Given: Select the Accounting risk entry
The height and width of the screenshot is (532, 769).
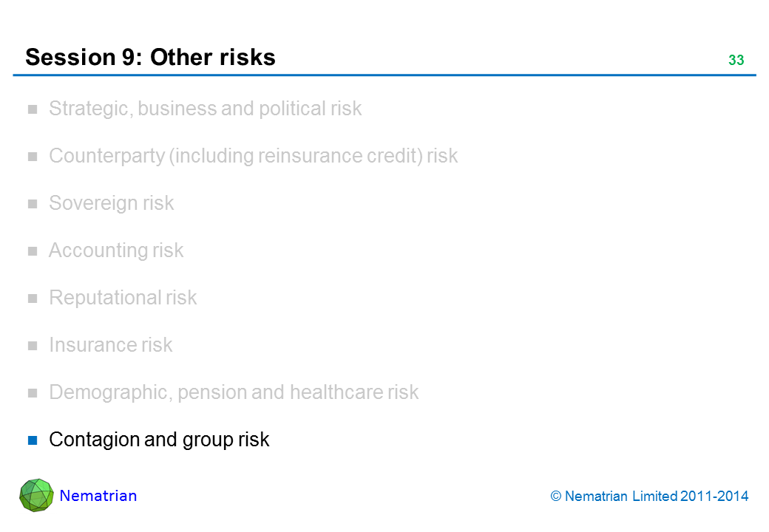Looking at the screenshot, I should coord(116,250).
